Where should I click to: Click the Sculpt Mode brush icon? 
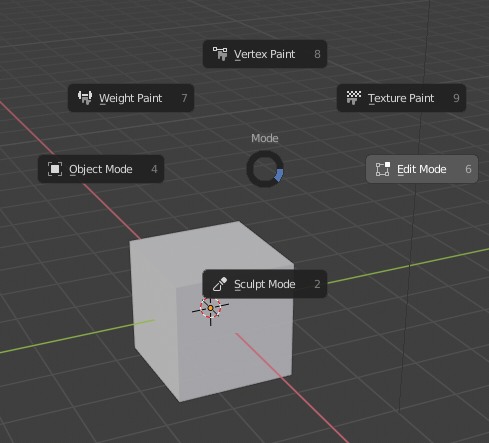pos(220,284)
